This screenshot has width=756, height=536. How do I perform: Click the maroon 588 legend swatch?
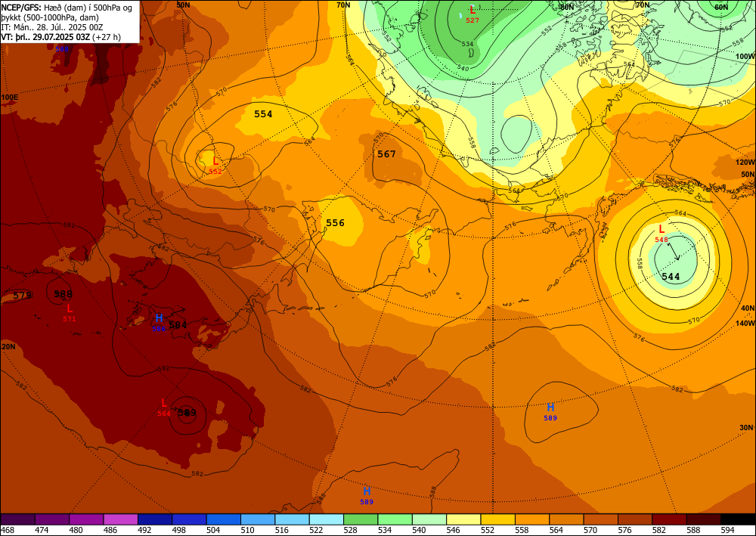click(703, 519)
